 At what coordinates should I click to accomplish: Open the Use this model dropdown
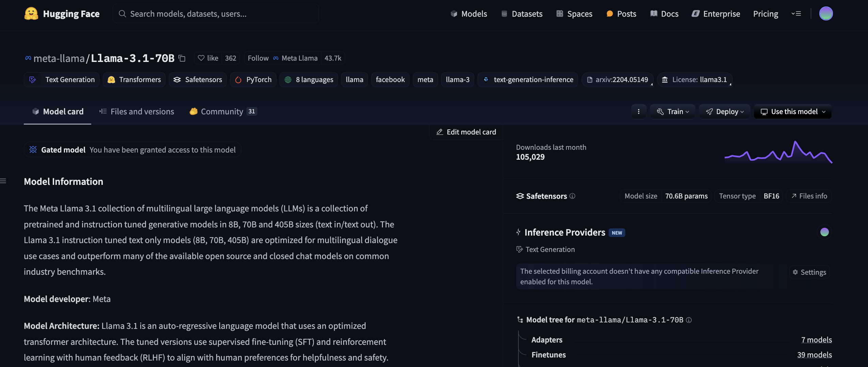(792, 112)
